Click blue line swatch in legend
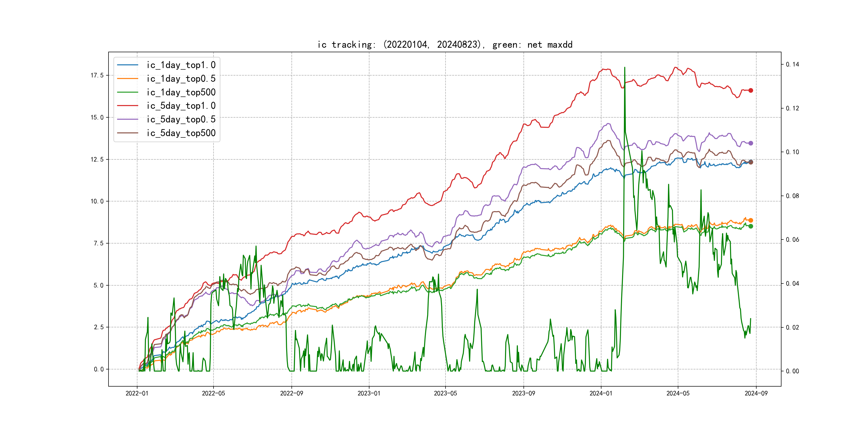This screenshot has width=868, height=434. tap(127, 65)
